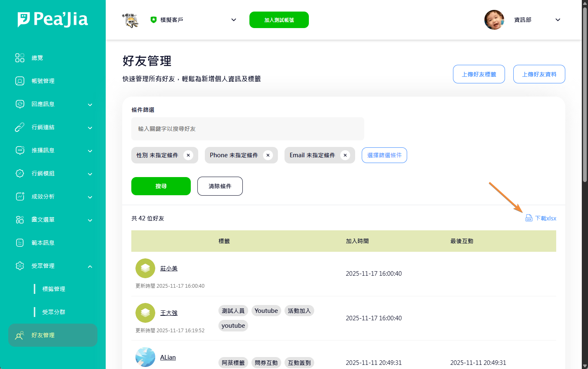
Task: Open 受眾分群 submenu item
Action: click(54, 312)
